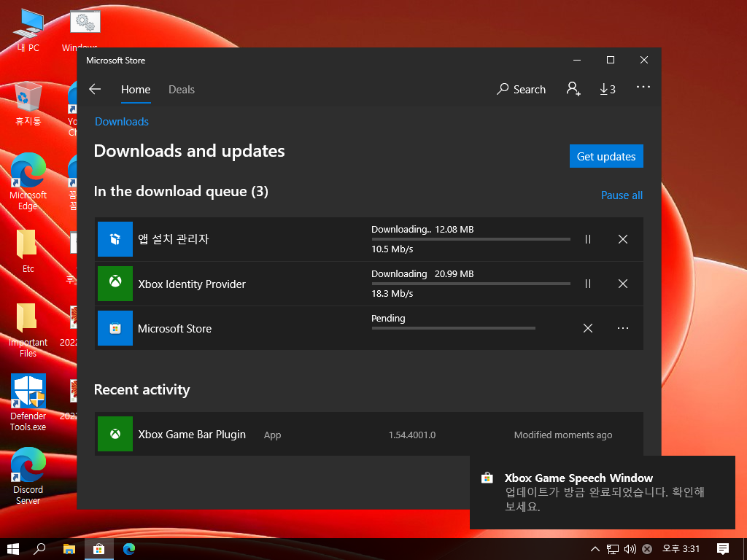Image resolution: width=747 pixels, height=560 pixels.
Task: Click the Modified moments ago text
Action: 563,435
